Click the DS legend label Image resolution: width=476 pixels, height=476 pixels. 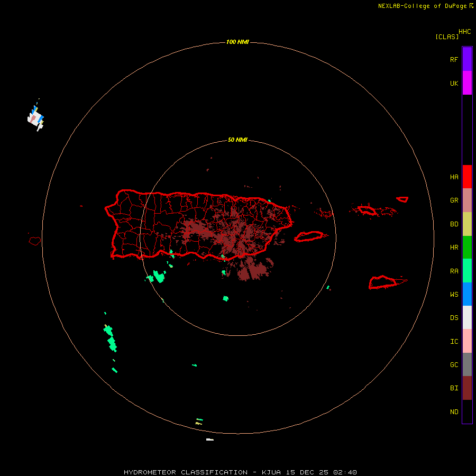pos(454,318)
